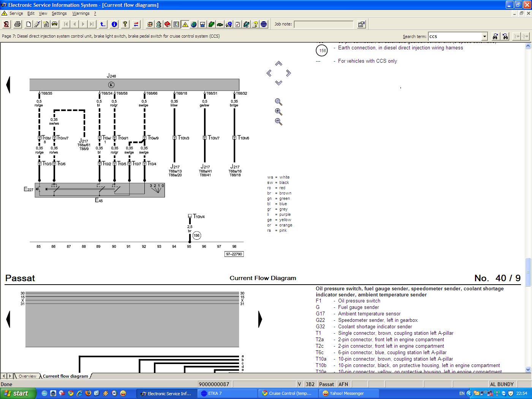The height and width of the screenshot is (399, 532).
Task: Click the second binoculars search icon
Action: tap(505, 36)
